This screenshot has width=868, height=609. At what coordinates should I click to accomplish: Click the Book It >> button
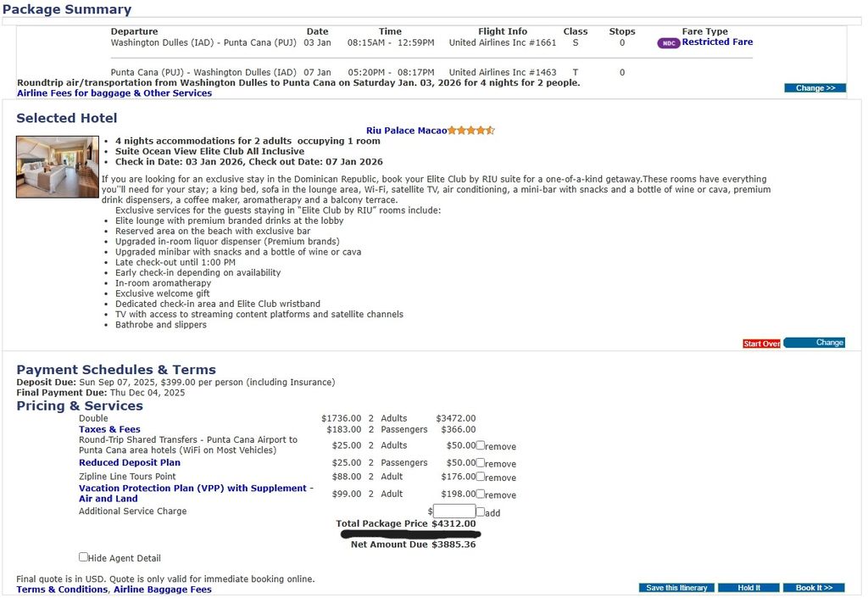pyautogui.click(x=814, y=588)
